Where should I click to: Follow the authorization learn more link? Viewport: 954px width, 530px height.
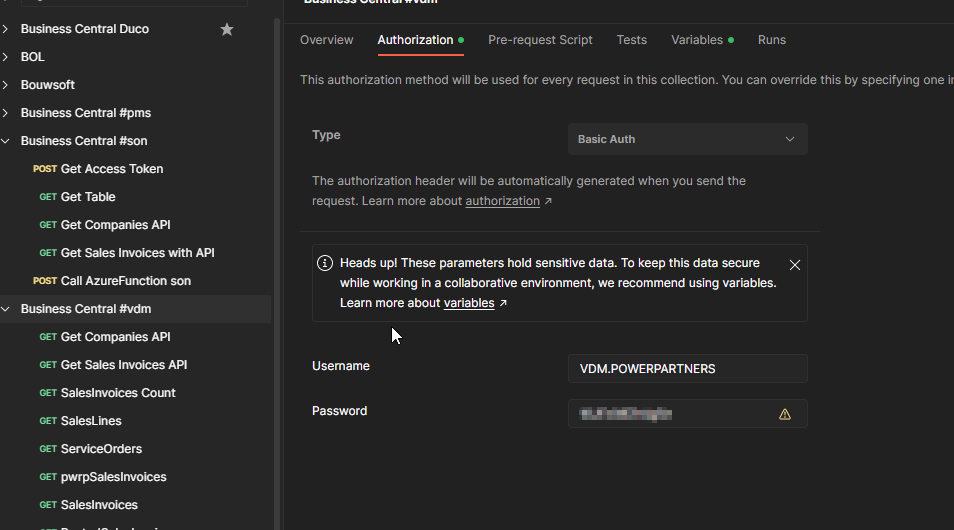(x=503, y=201)
